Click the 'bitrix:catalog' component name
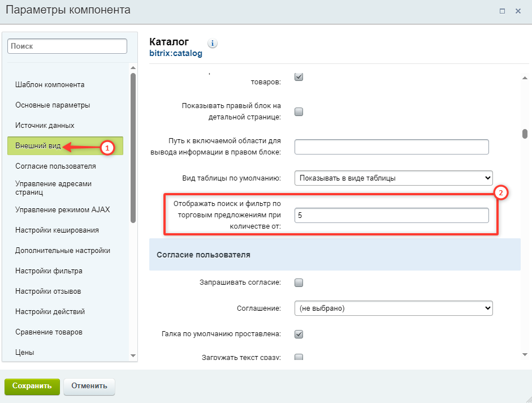 click(x=176, y=53)
